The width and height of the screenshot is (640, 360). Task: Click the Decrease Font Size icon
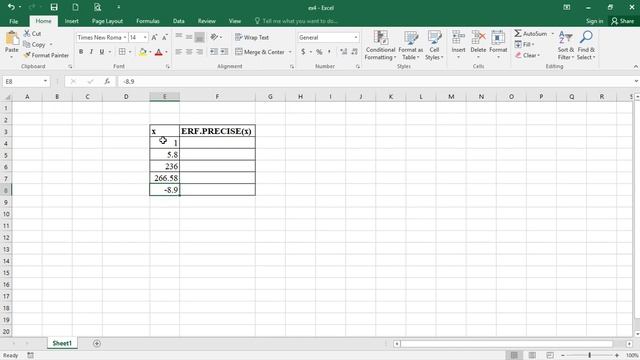[164, 37]
